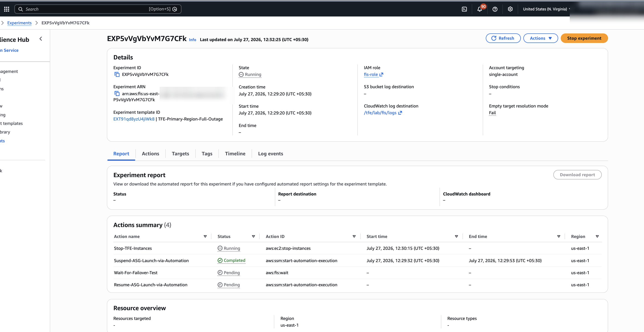Open CloudWatch log /tfe/lab/fis/logs link
Screen dimensions: 644x332
pyautogui.click(x=380, y=113)
